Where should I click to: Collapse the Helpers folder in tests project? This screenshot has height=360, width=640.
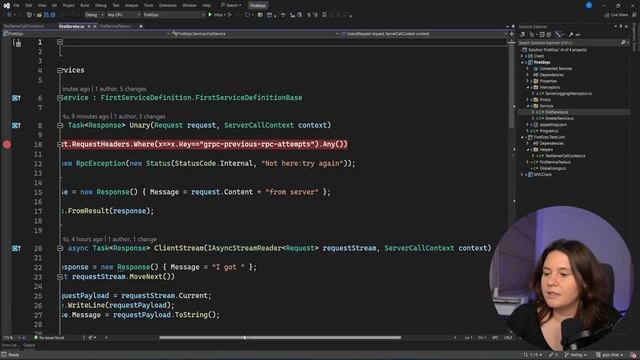(x=527, y=149)
